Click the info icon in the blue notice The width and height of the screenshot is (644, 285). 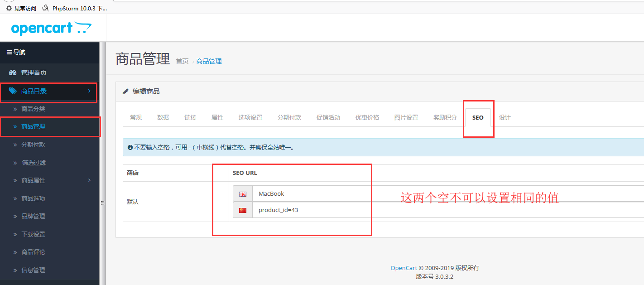click(x=130, y=147)
